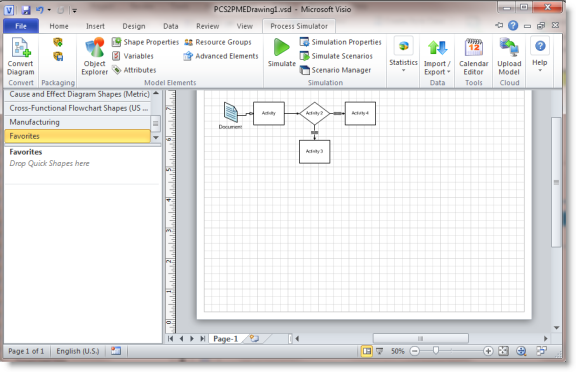576x372 pixels.
Task: Click the Undo icon
Action: coord(40,10)
